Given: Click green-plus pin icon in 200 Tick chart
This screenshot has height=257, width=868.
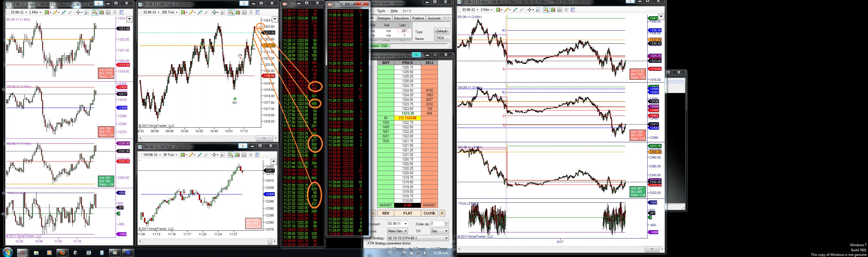Looking at the screenshot, I should tap(200, 13).
